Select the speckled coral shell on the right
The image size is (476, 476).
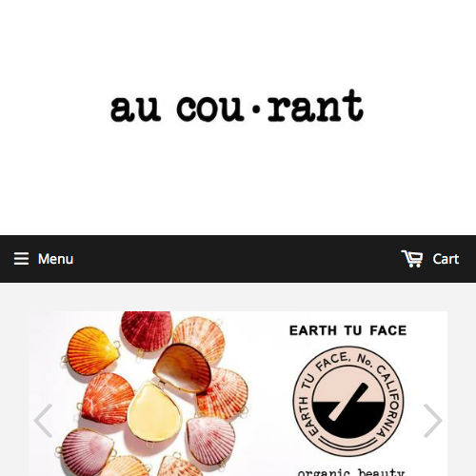pyautogui.click(x=225, y=391)
